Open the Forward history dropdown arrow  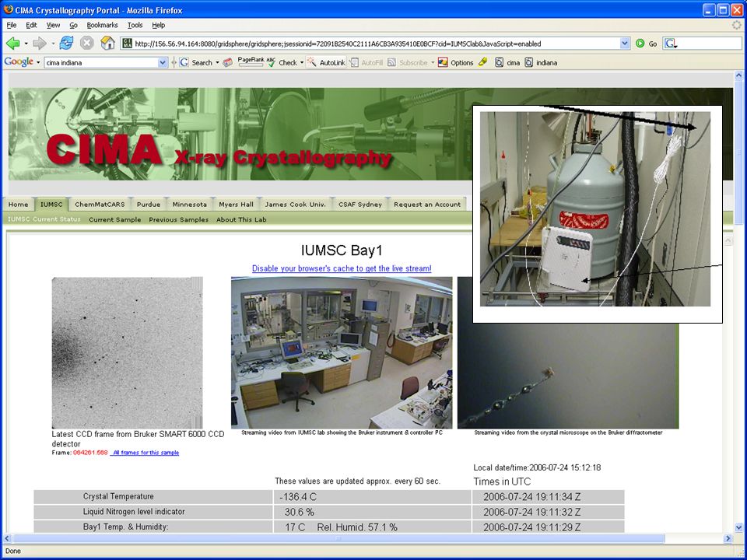[53, 44]
